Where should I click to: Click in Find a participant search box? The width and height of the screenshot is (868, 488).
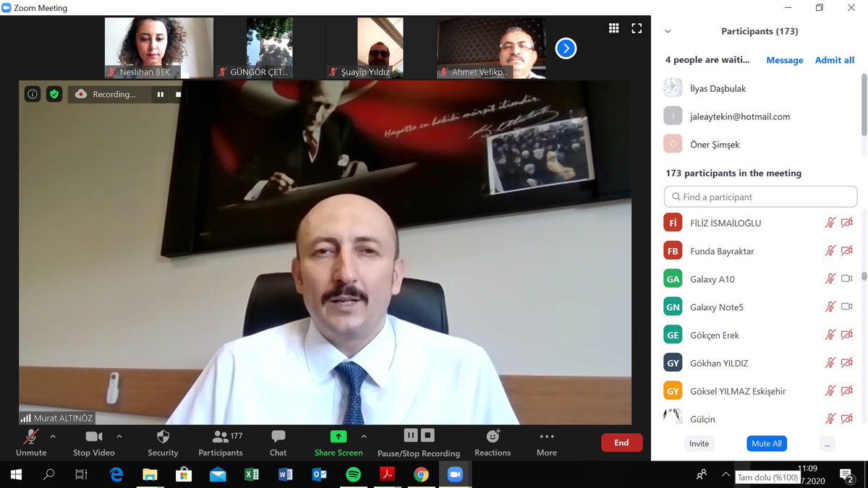click(x=760, y=197)
